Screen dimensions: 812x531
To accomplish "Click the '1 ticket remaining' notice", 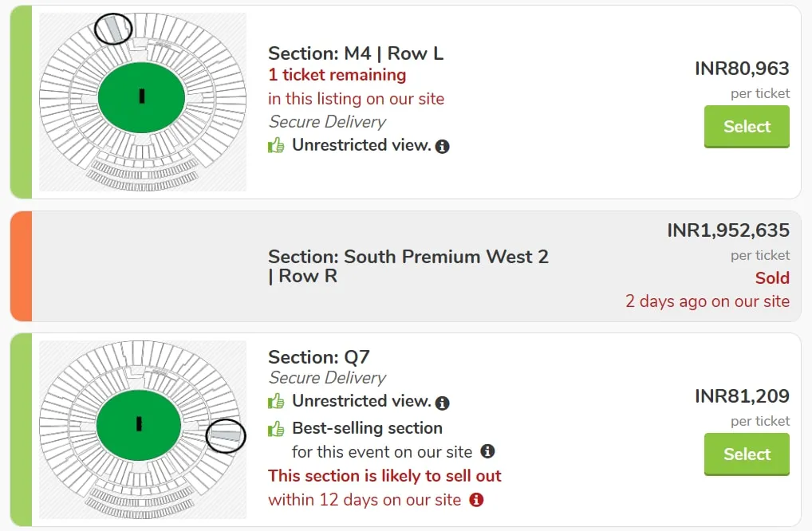I will pyautogui.click(x=337, y=75).
